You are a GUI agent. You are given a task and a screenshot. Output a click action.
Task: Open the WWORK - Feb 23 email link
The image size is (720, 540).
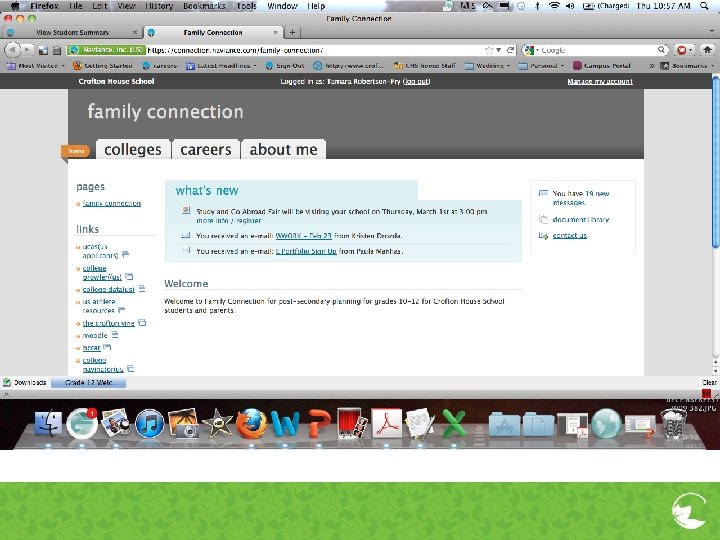tap(303, 236)
